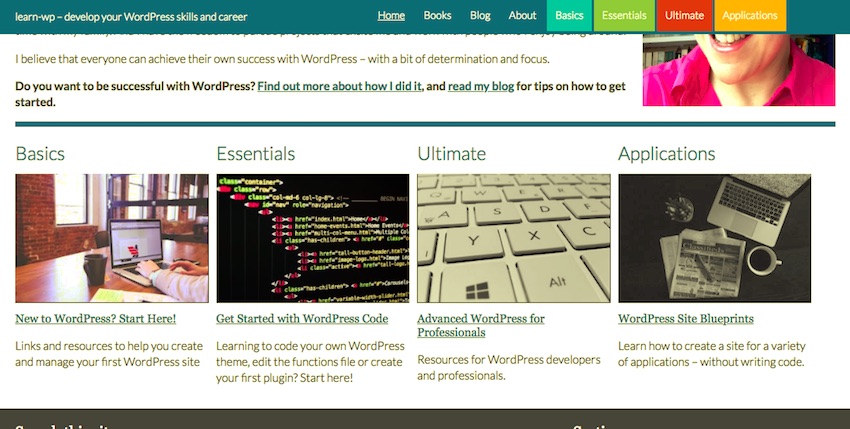850x429 pixels.
Task: Open the orange Applications nav tab
Action: click(x=749, y=16)
